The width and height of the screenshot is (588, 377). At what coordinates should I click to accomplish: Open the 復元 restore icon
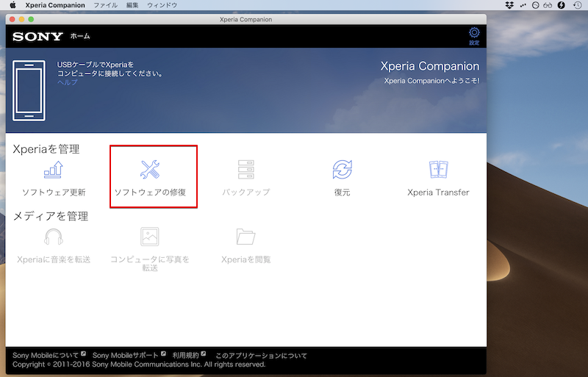pyautogui.click(x=342, y=170)
